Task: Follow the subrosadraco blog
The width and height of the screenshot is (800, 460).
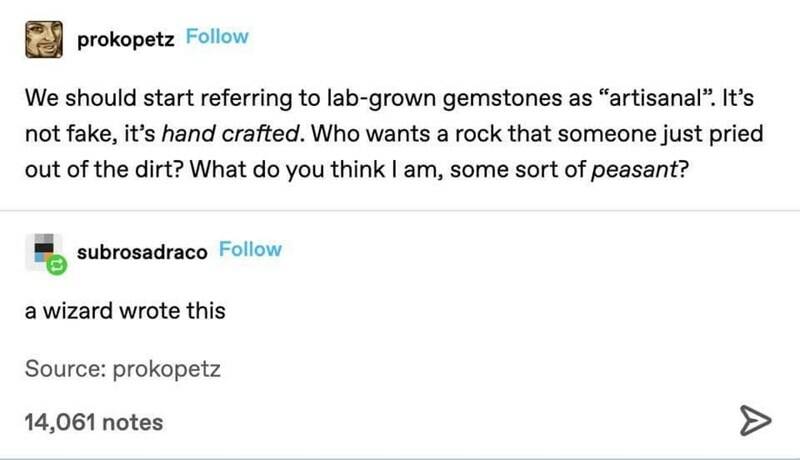Action: coord(250,250)
